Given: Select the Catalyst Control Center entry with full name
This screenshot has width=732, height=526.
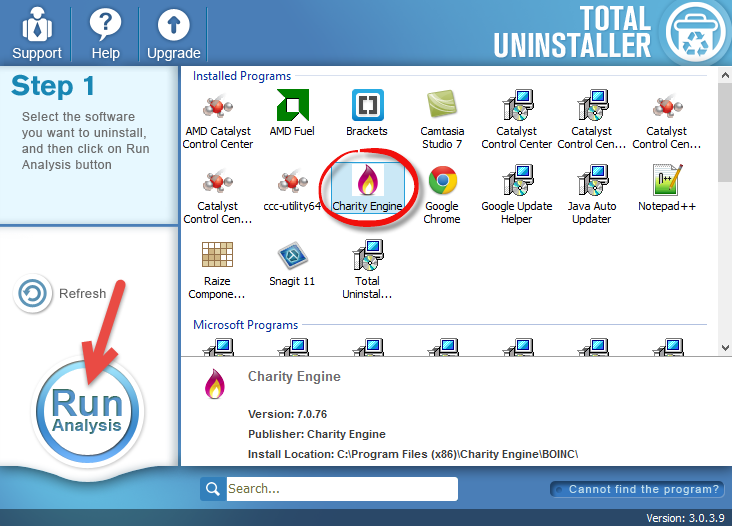Looking at the screenshot, I should click(517, 120).
